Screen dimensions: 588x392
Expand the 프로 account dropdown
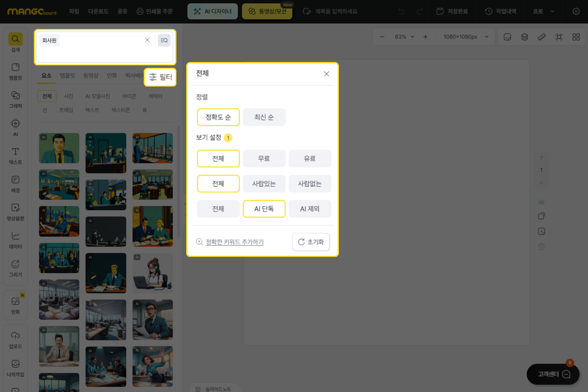click(543, 11)
